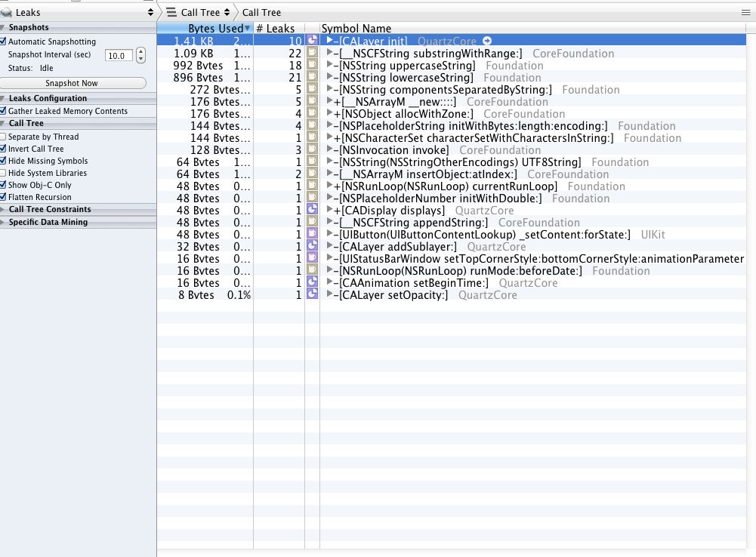Expand -[NSInvocation invoke] row

click(x=330, y=149)
